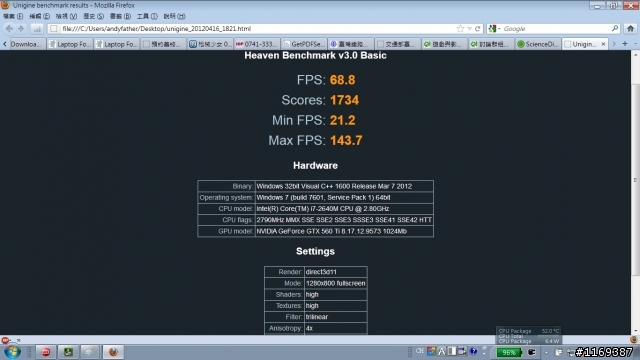640x360 pixels.
Task: Click the vertical scrollbar down arrow
Action: (635, 331)
